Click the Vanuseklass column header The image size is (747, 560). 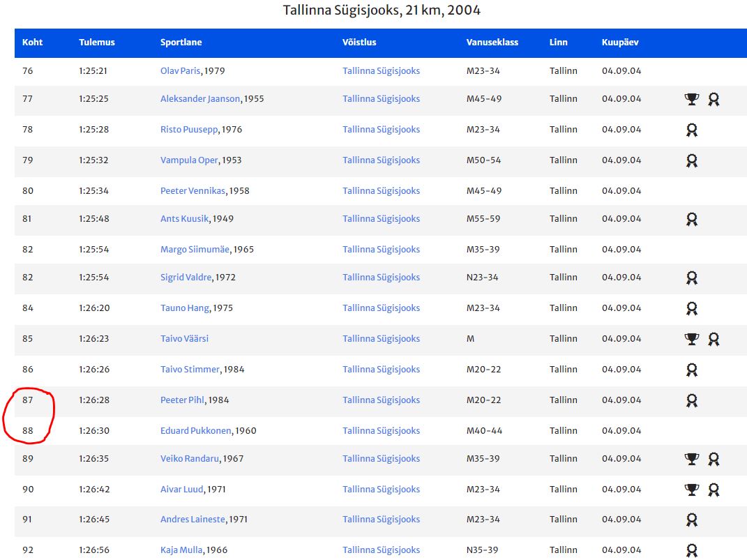[x=492, y=42]
